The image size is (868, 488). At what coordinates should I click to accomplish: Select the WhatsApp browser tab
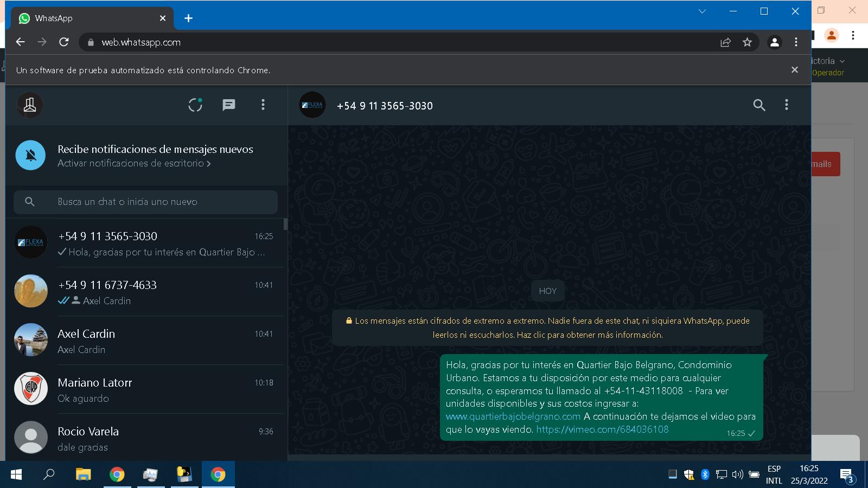coord(92,18)
